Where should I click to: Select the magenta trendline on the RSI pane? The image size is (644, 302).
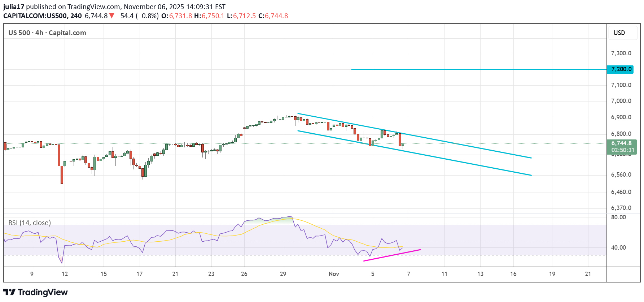pyautogui.click(x=392, y=255)
